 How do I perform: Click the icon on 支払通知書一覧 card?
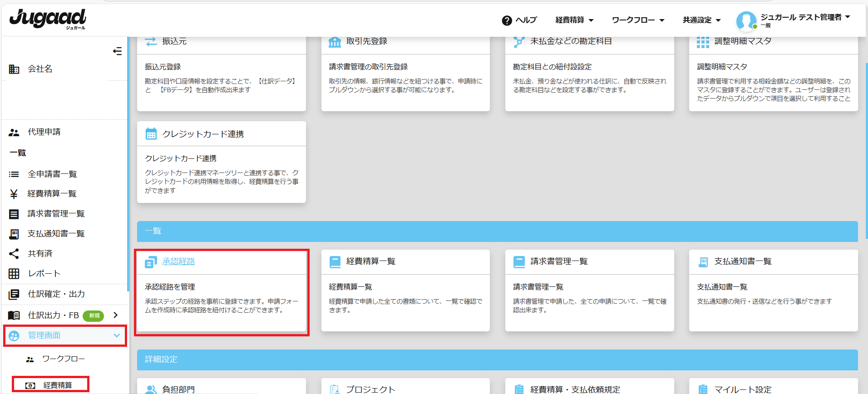click(703, 262)
